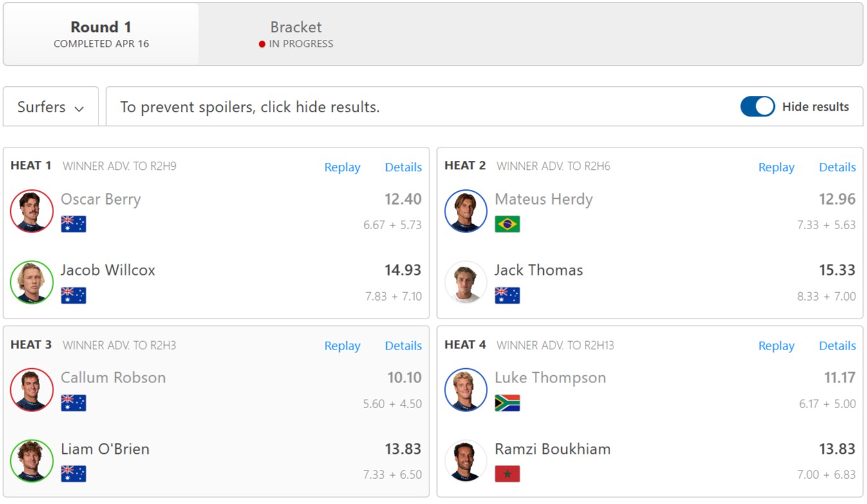Click Liam O'Brien's avatar photo
The image size is (867, 504).
point(32,461)
